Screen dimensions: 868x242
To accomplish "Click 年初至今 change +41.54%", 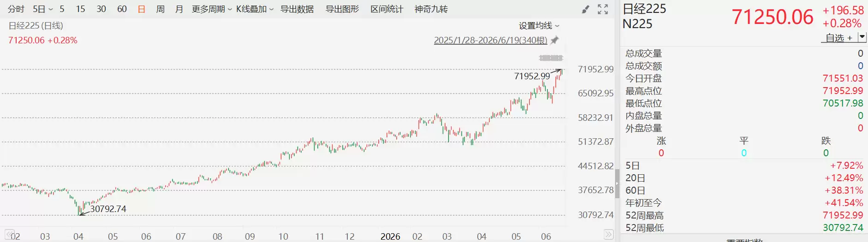I will (844, 203).
